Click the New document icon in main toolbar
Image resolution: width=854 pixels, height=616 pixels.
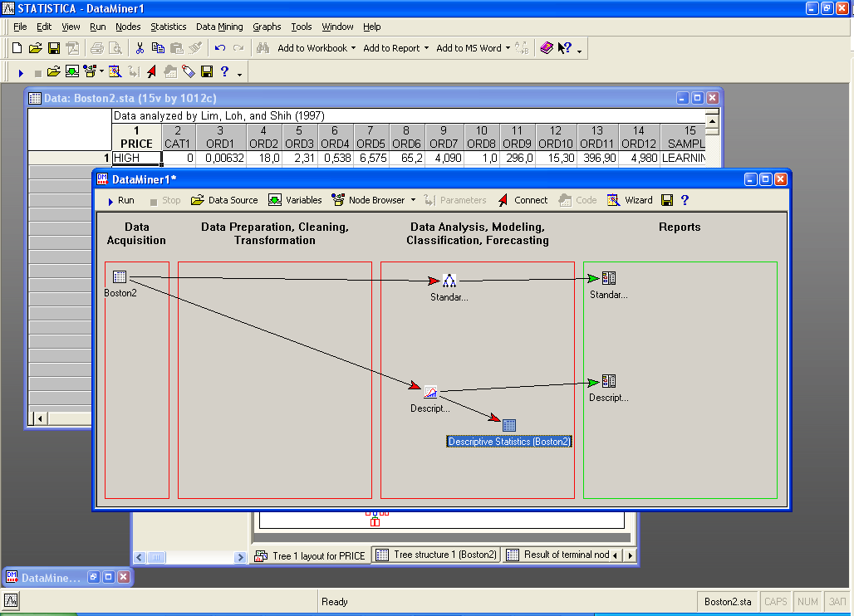(17, 48)
